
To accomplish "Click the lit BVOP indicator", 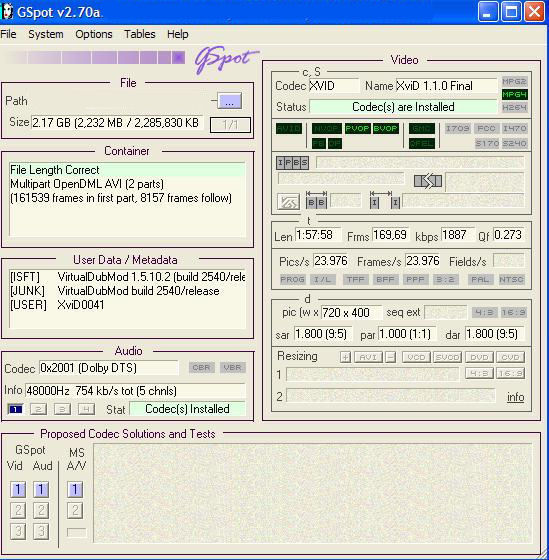I will (x=385, y=129).
